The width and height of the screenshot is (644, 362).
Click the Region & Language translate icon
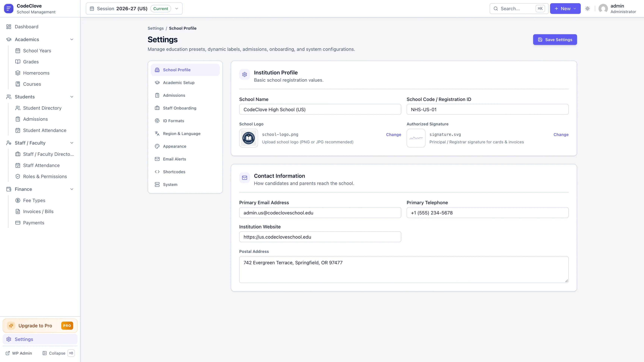tap(157, 133)
